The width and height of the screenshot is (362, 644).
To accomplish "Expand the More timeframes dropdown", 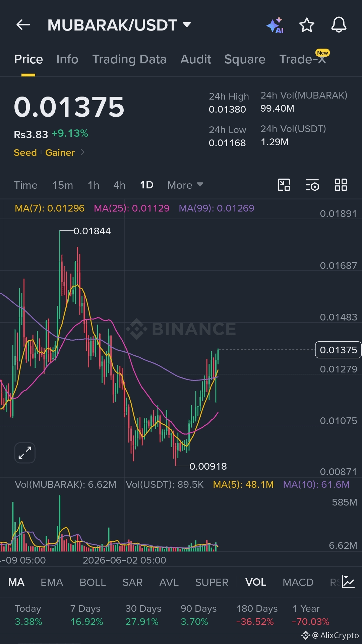I will (185, 185).
